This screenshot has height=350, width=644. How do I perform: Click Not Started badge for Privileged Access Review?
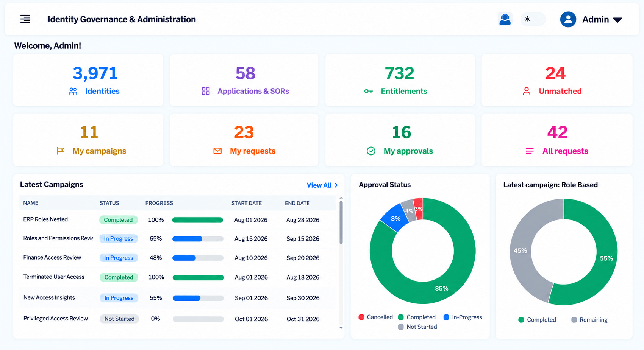119,319
